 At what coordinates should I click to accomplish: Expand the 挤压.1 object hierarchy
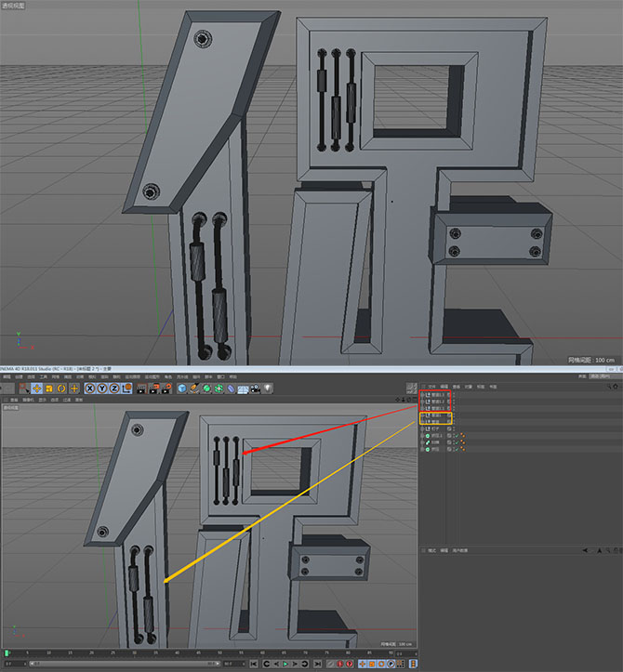[x=422, y=435]
